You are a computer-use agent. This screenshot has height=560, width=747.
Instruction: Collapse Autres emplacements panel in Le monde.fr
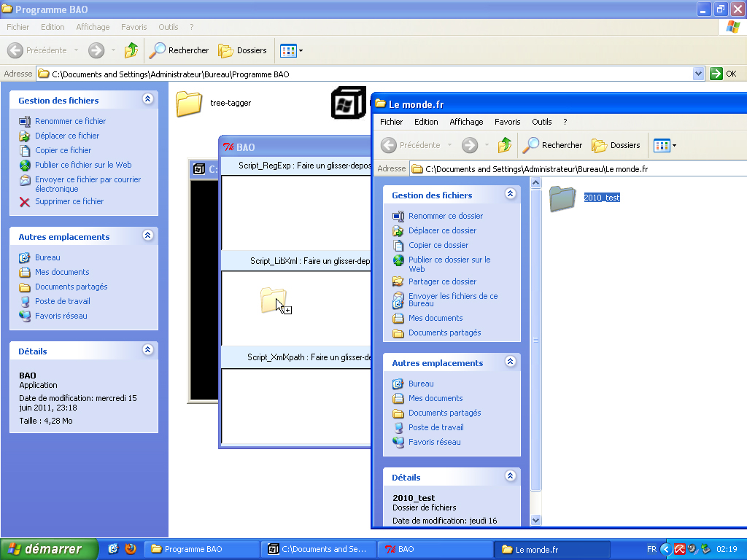(510, 361)
